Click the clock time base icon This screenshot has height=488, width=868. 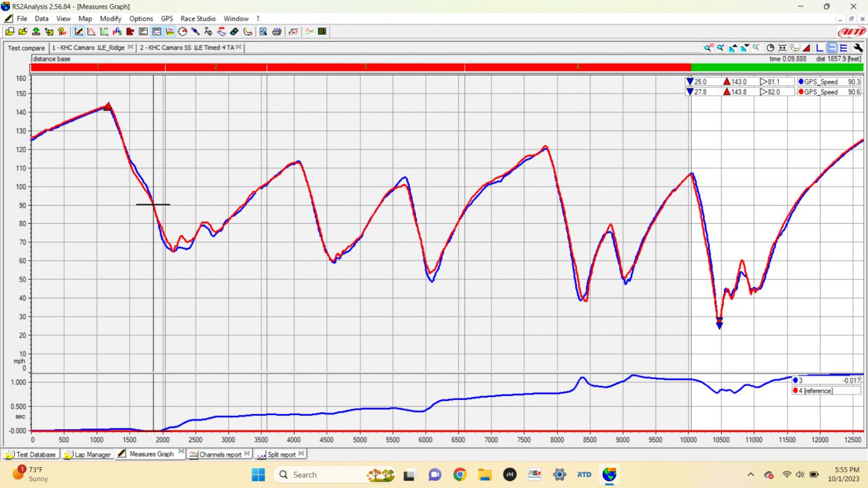click(x=771, y=48)
